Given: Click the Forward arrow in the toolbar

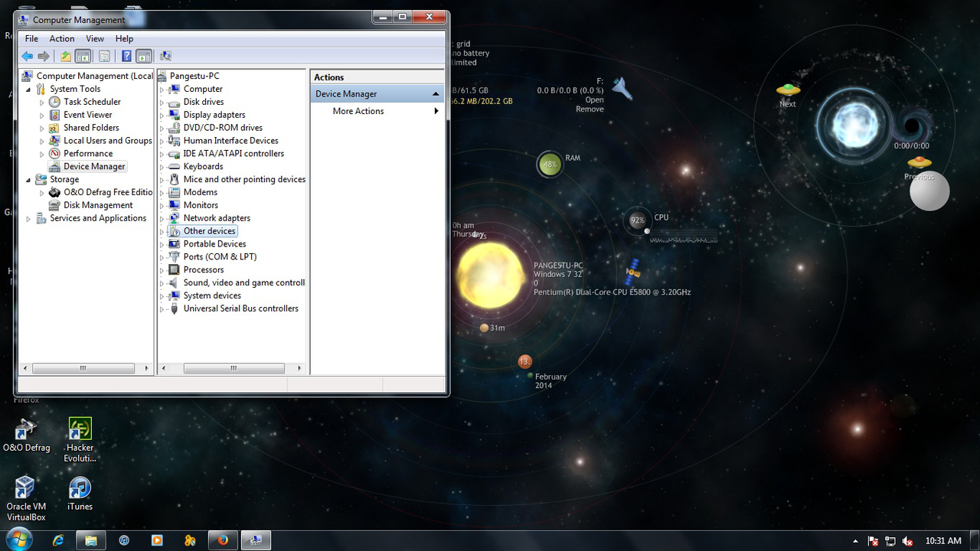Looking at the screenshot, I should point(44,56).
